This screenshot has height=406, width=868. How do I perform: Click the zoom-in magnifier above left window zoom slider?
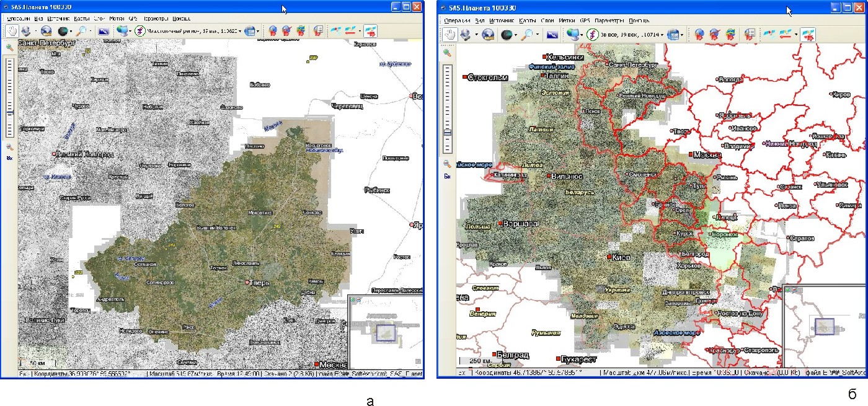click(x=10, y=47)
